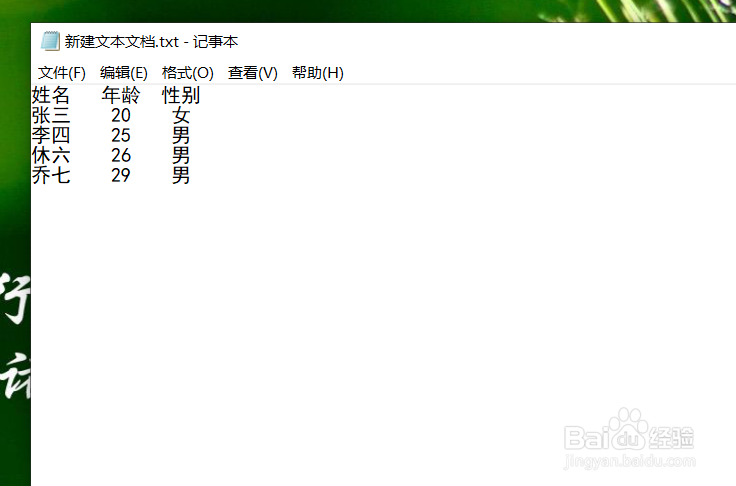Open the 编辑(E) menu
The width and height of the screenshot is (736, 486).
coord(123,73)
